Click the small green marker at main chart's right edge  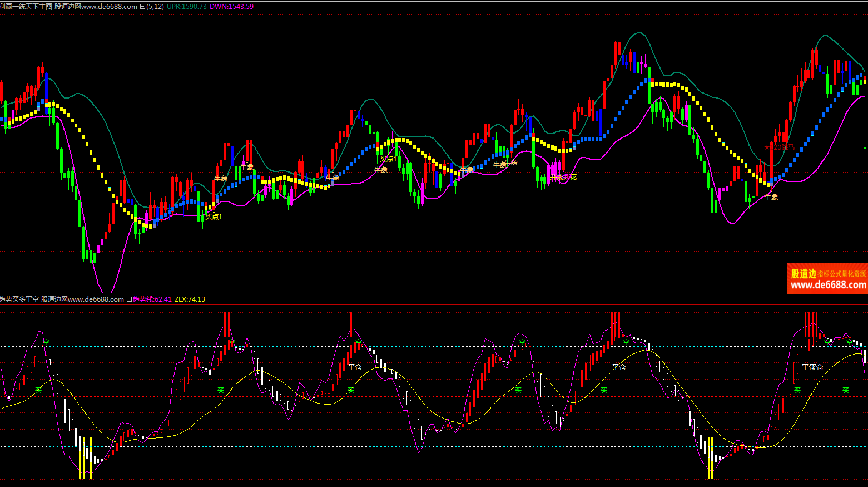click(864, 148)
